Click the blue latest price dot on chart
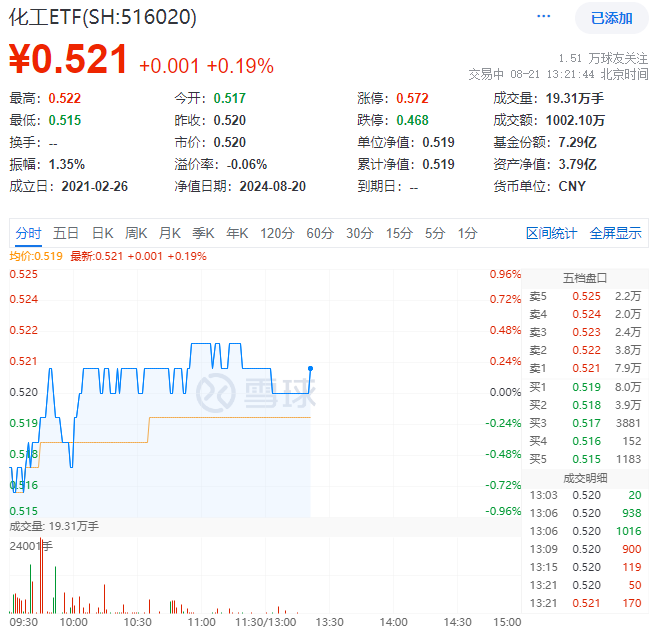The height and width of the screenshot is (634, 655). 310,368
